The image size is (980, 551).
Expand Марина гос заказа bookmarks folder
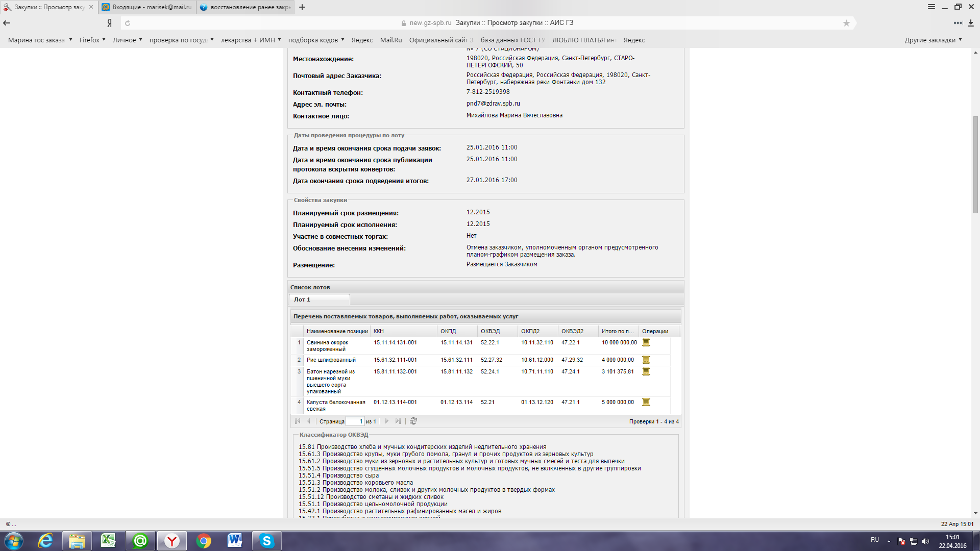coord(40,40)
